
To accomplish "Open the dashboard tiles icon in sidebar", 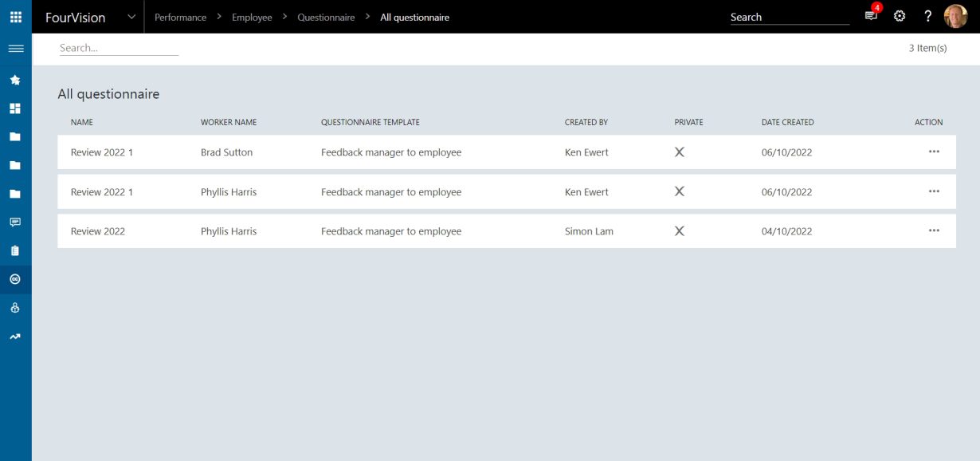I will (x=15, y=108).
